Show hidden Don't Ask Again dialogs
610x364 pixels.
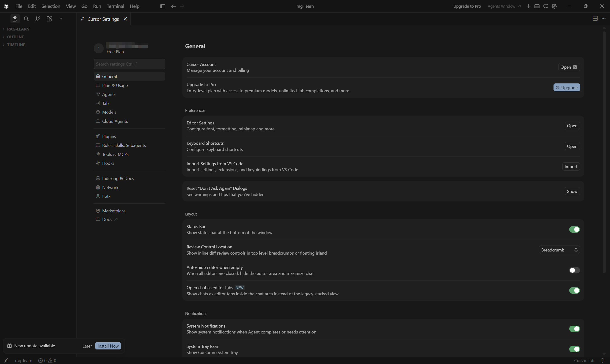572,191
